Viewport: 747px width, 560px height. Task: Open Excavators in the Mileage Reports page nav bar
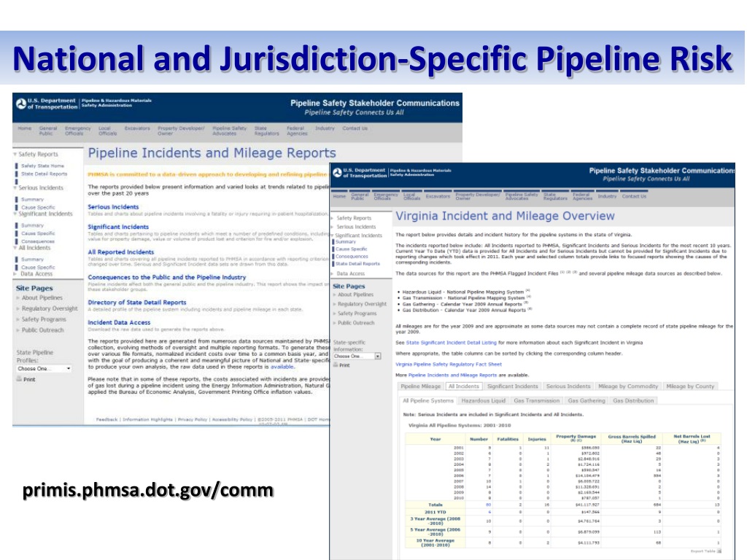[137, 128]
